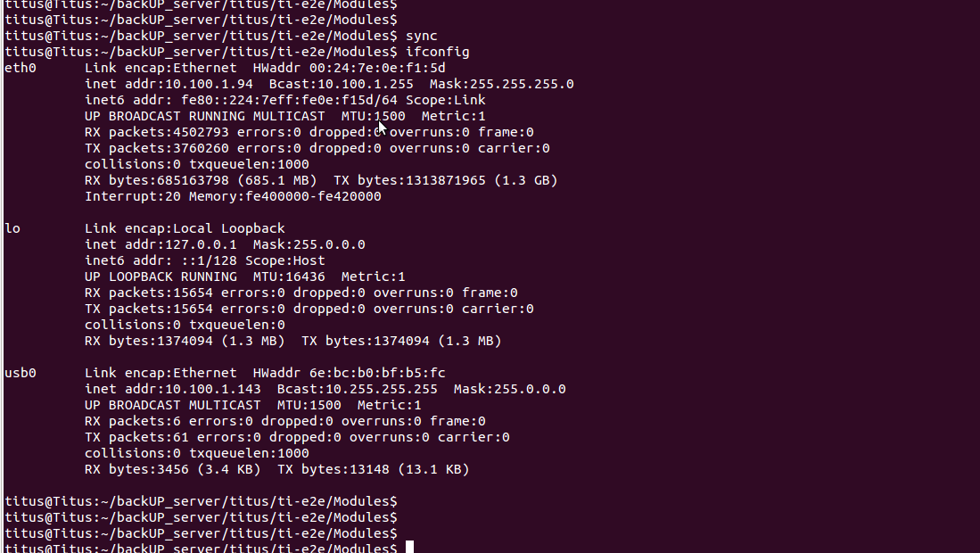Click the usb0 RX bytes:3456 value

click(136, 469)
